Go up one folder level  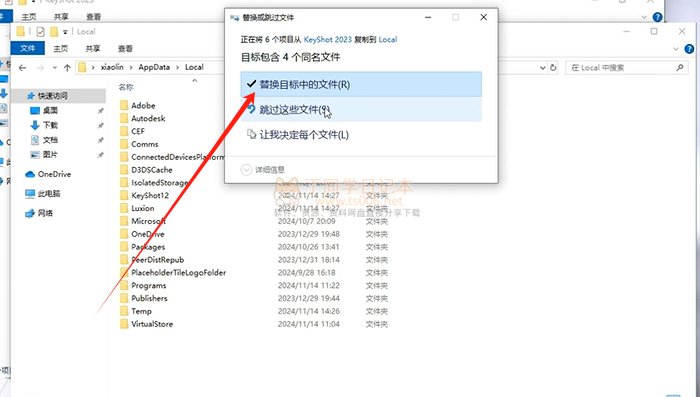tap(67, 67)
